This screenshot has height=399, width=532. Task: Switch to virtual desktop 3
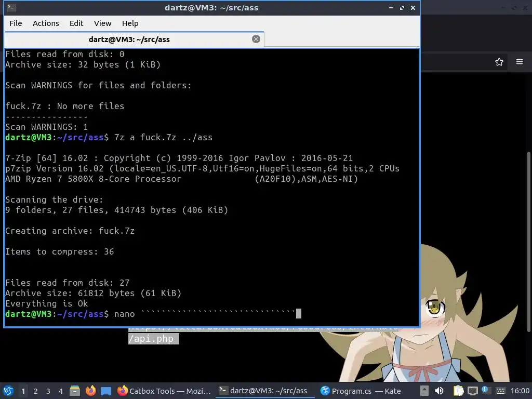(x=48, y=391)
